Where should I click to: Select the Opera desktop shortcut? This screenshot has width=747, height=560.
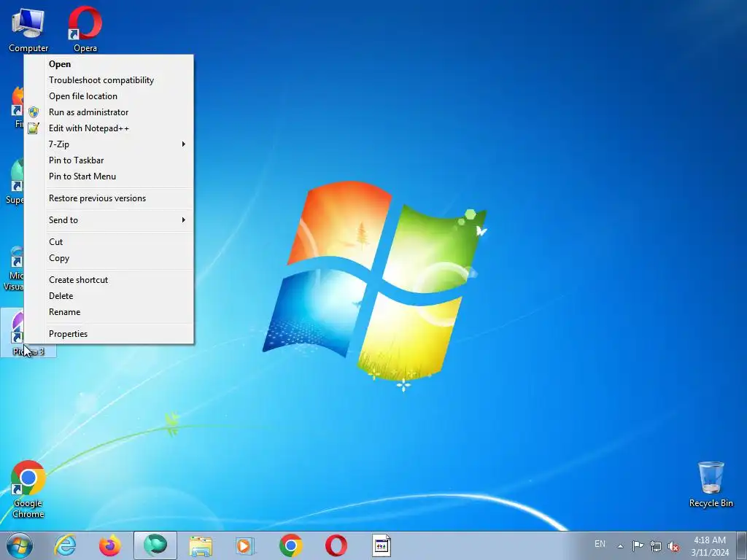point(85,29)
